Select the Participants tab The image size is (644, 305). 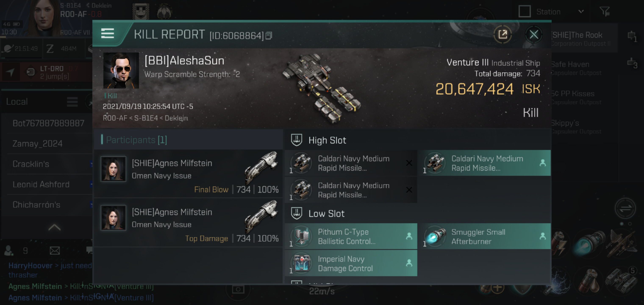point(136,140)
